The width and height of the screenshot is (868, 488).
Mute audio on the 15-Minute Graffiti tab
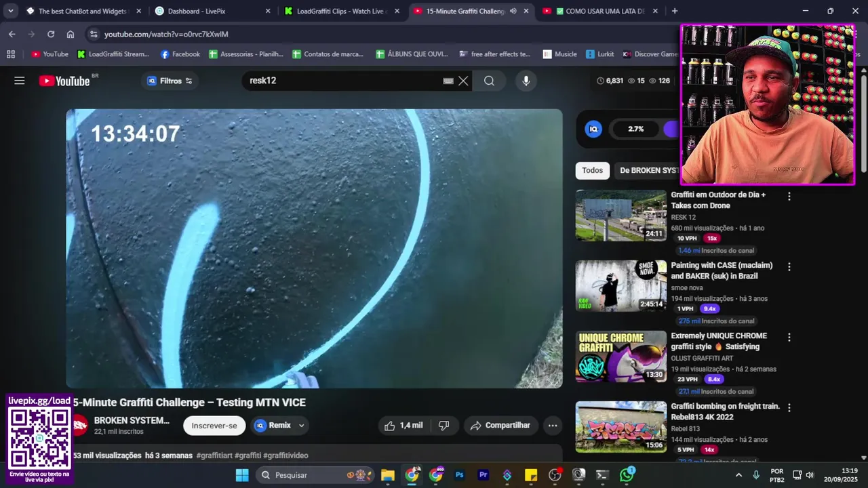[x=513, y=11]
